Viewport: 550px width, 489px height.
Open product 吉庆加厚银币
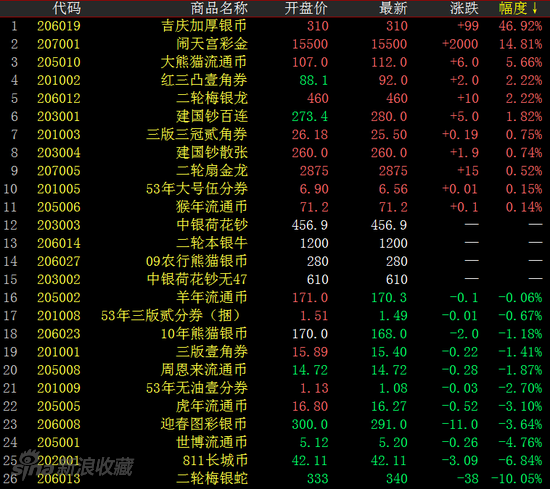click(204, 26)
